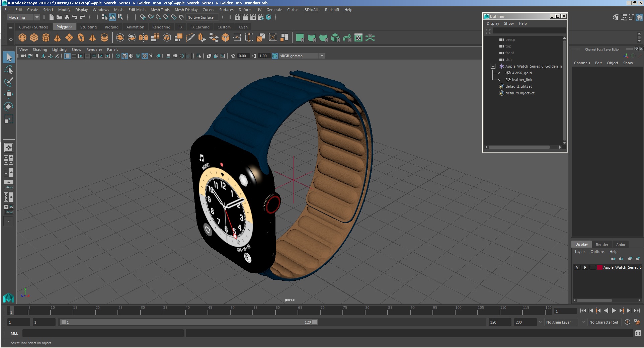Screen dimensions: 644x348
Task: Open Render Settings icon
Action: click(x=261, y=17)
